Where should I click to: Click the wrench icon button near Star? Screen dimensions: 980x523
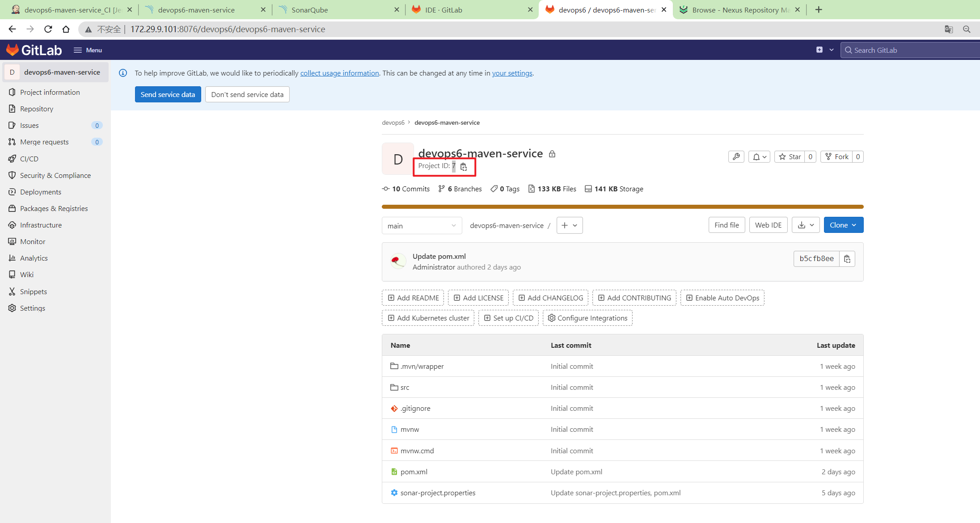[736, 156]
